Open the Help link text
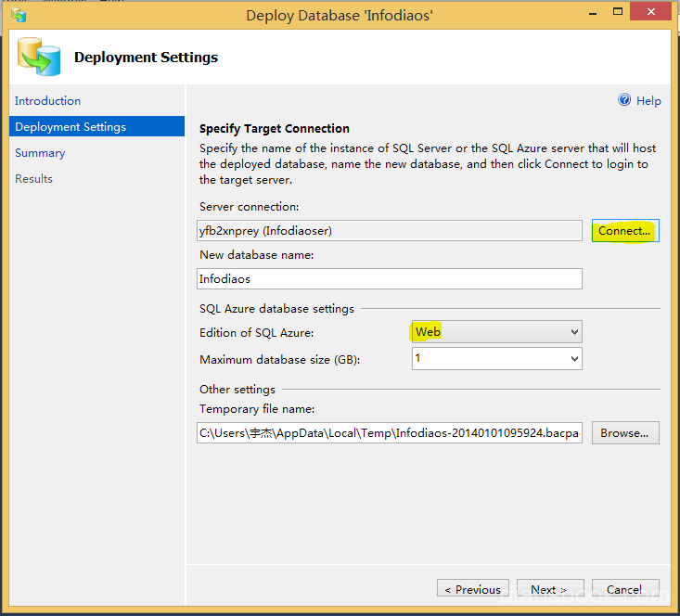680x616 pixels. click(x=648, y=101)
